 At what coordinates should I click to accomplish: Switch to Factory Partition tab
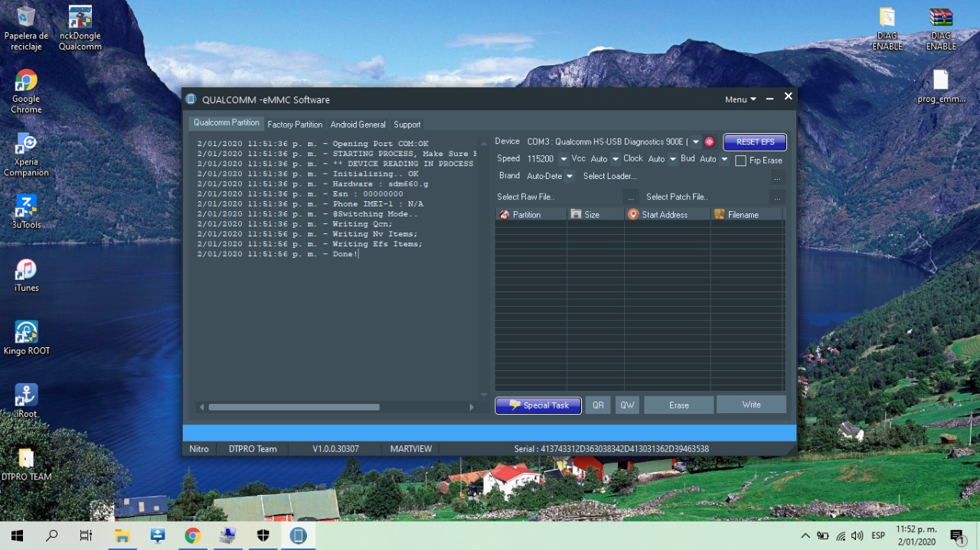(295, 124)
